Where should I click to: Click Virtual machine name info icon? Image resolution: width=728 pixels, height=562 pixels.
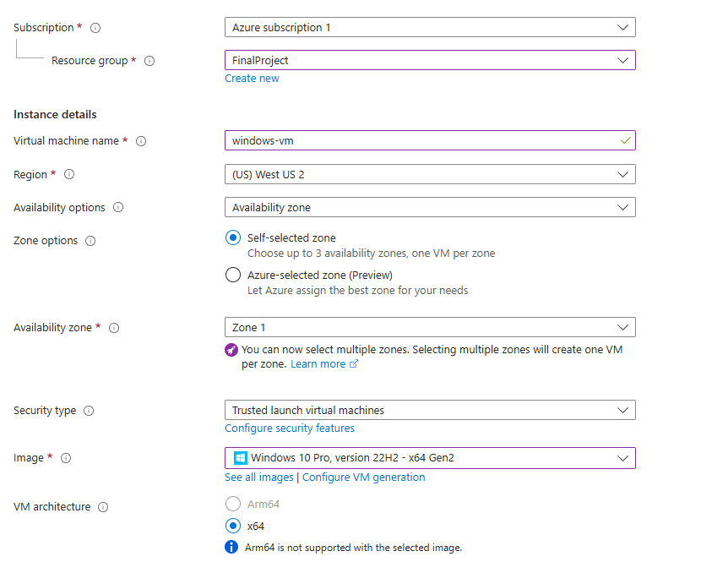141,141
